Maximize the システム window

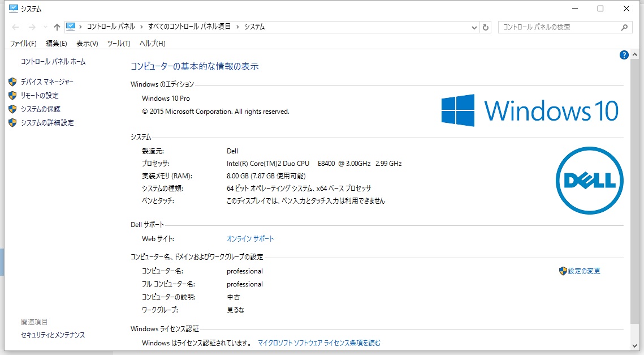pos(600,8)
